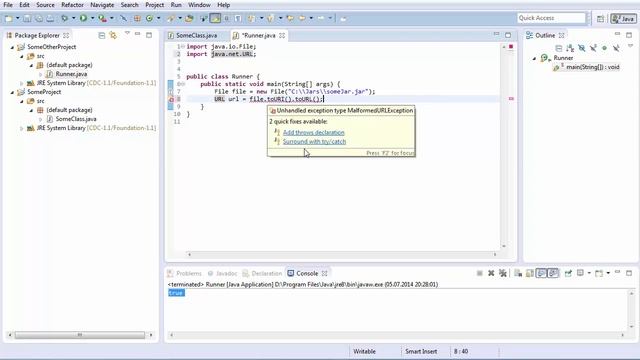
Task: Toggle Mark Occurrences in the toolbar
Action: tap(216, 18)
